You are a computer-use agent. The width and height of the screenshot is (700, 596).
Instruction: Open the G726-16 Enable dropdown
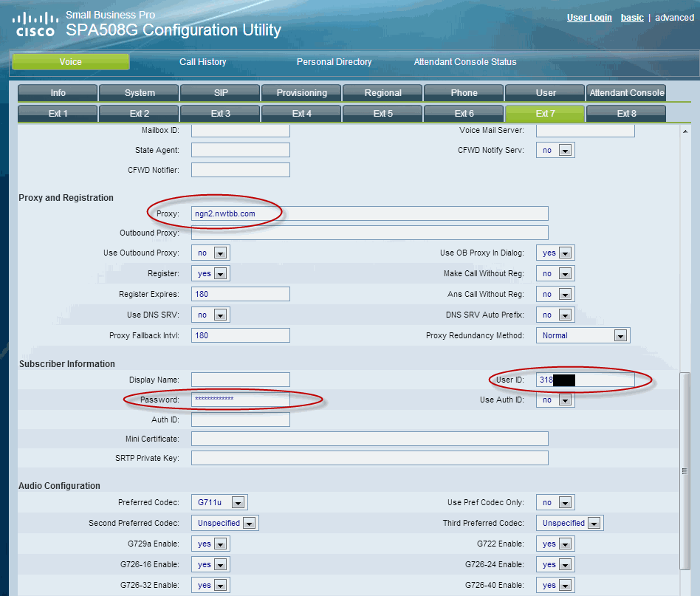pos(210,564)
